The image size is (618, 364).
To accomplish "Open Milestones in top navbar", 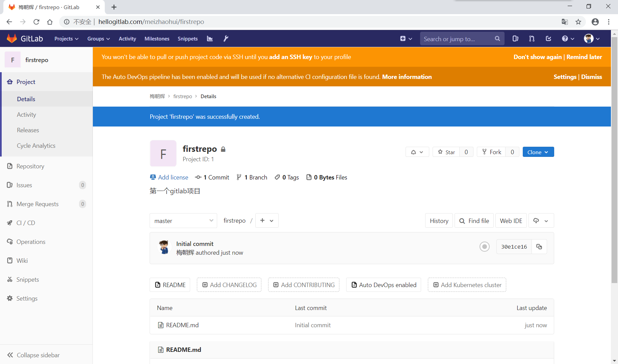I will click(x=157, y=38).
